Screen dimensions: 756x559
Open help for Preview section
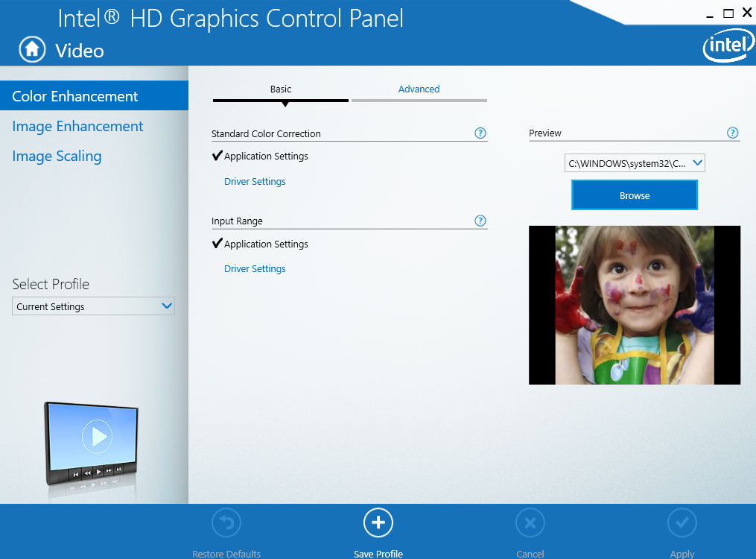coord(732,133)
